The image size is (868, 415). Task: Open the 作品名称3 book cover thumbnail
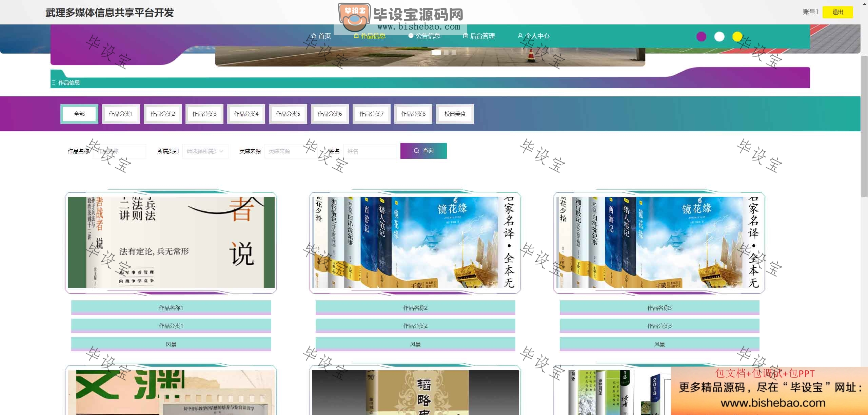[x=659, y=242]
